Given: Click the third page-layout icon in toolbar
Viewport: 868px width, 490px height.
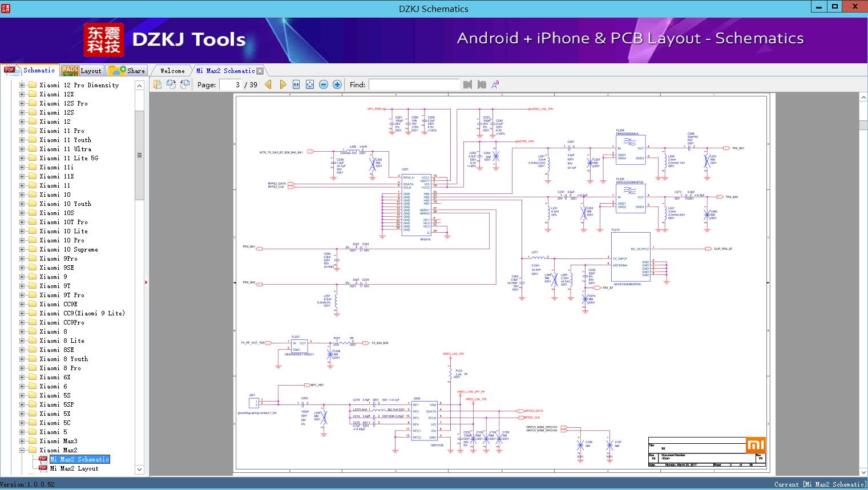Looking at the screenshot, I should (184, 84).
